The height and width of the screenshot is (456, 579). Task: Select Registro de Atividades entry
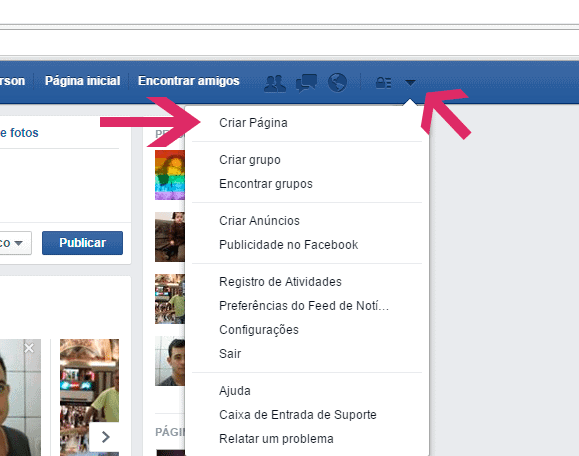coord(280,282)
